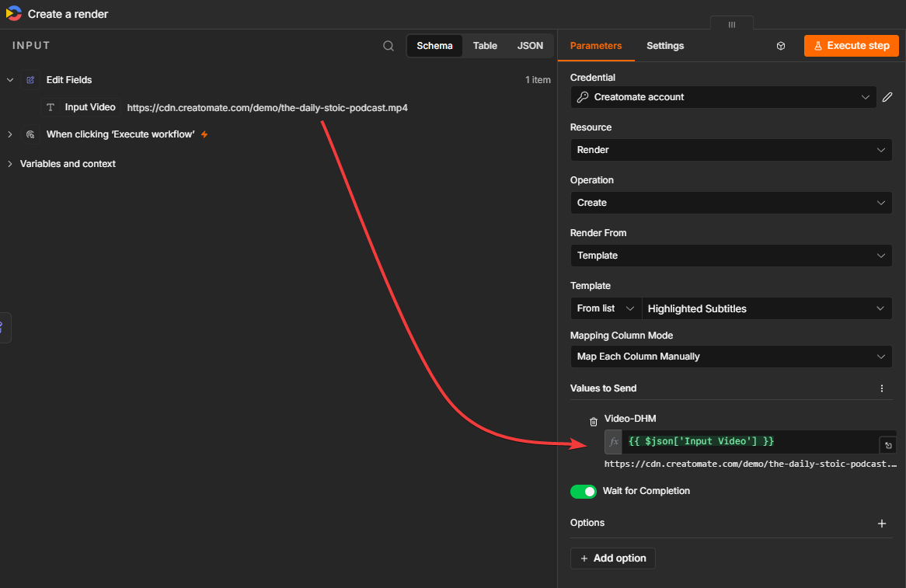The height and width of the screenshot is (588, 906).
Task: Open the Resource dropdown showing Render
Action: [731, 150]
